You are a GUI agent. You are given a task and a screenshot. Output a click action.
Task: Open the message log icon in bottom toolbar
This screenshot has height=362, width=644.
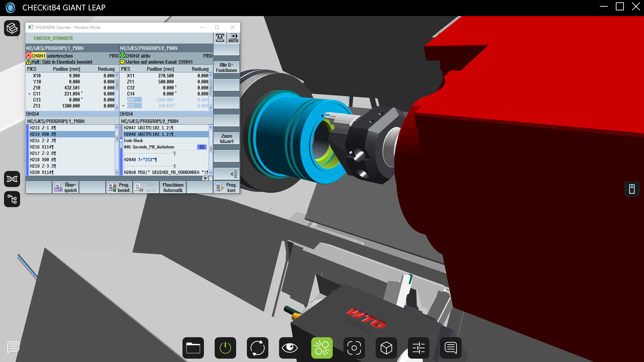[x=451, y=348]
